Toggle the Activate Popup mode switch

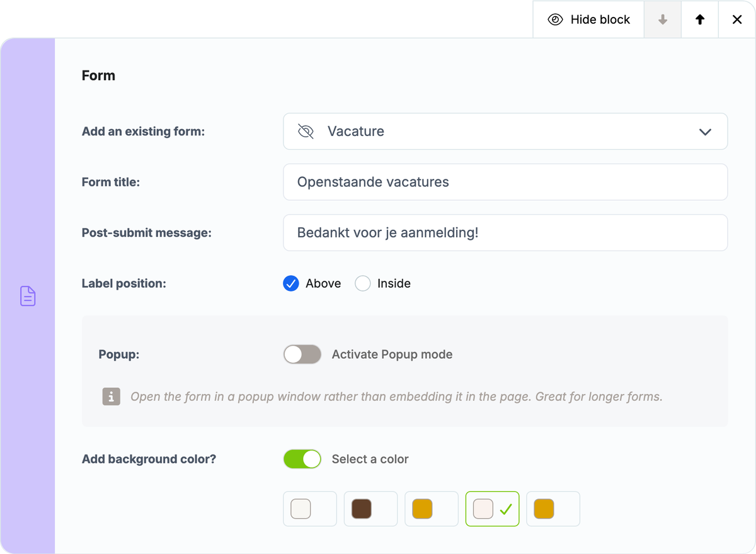pos(302,354)
